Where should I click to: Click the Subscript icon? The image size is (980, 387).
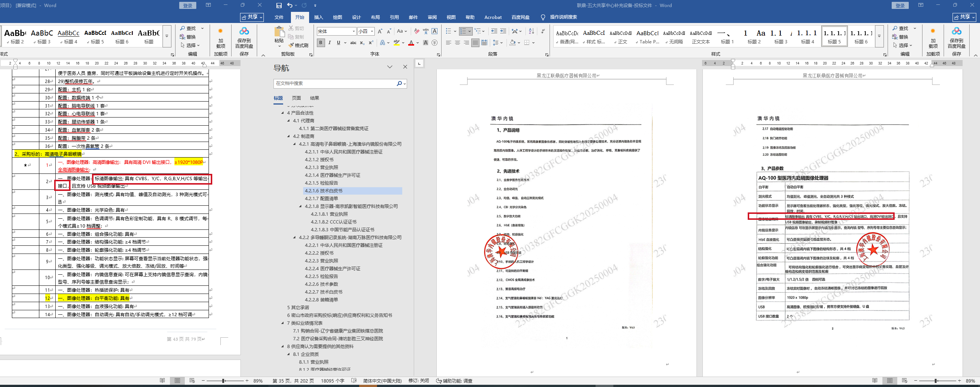(x=362, y=43)
